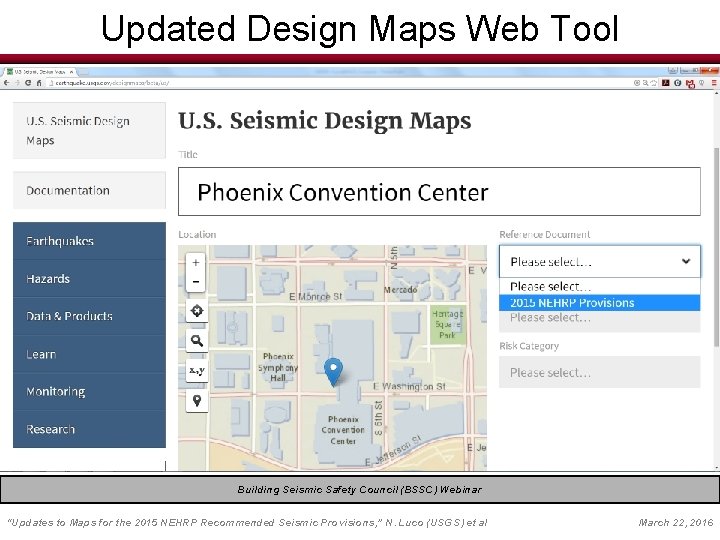Click Phoenix Symphony Hall map label
Screen dimensions: 720x540
click(278, 367)
